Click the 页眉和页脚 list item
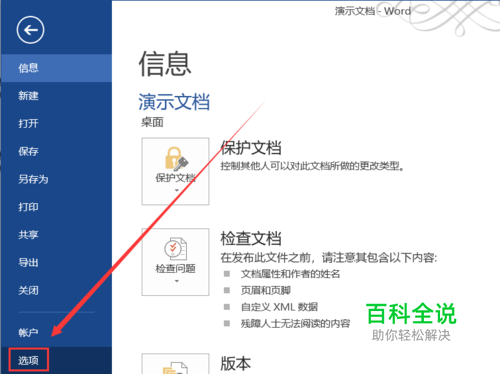The image size is (500, 374). (266, 290)
